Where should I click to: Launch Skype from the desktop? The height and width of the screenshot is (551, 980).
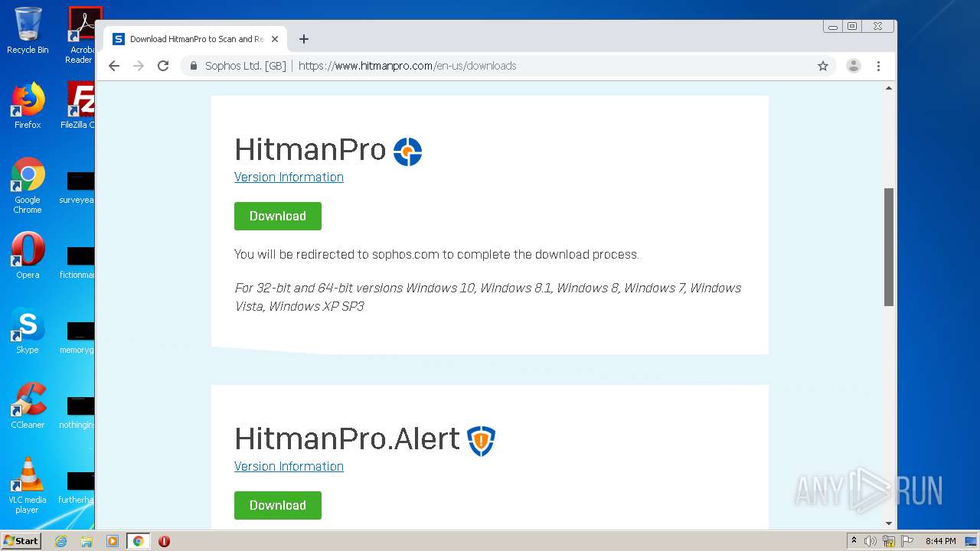pyautogui.click(x=28, y=331)
